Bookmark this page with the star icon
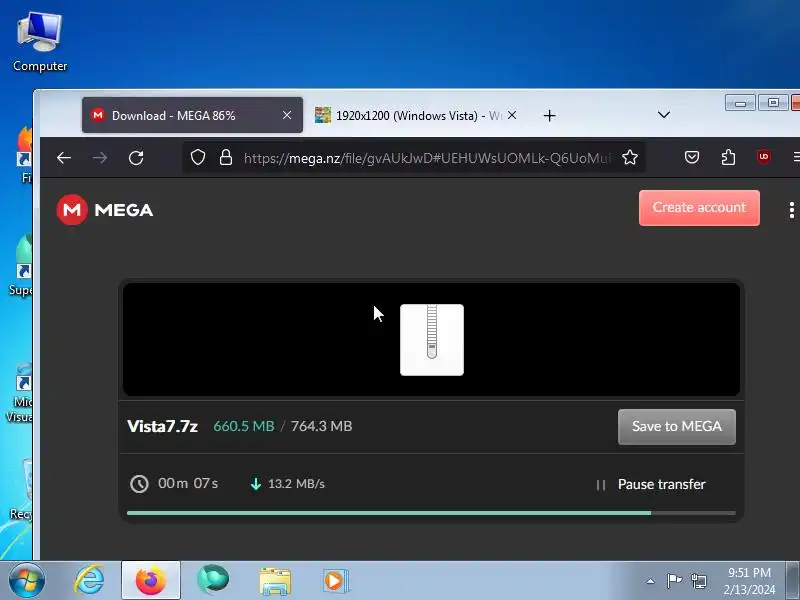Image resolution: width=800 pixels, height=600 pixels. pyautogui.click(x=630, y=158)
